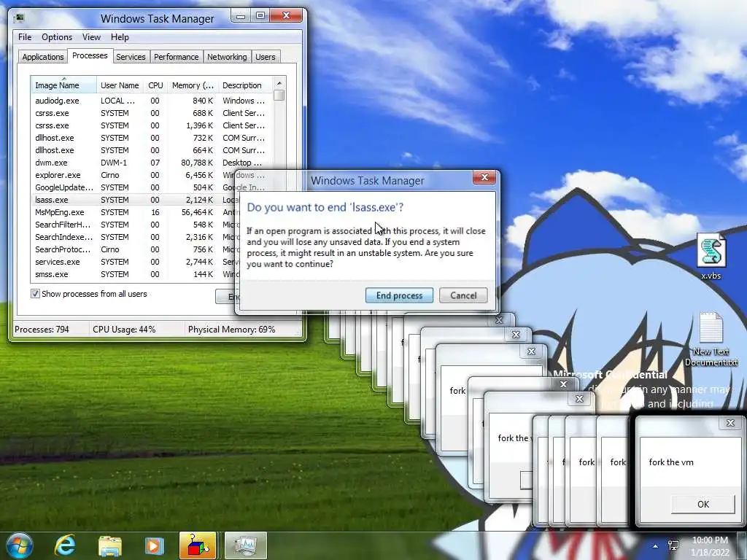Click the 732 K dllhost.exe memory value
Viewport: 747px width, 560px height.
203,138
